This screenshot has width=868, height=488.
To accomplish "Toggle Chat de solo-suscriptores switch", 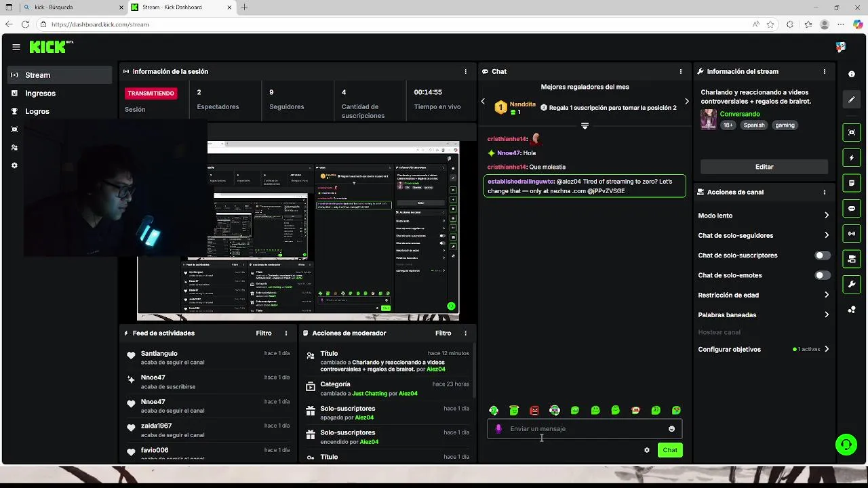I will pyautogui.click(x=823, y=256).
